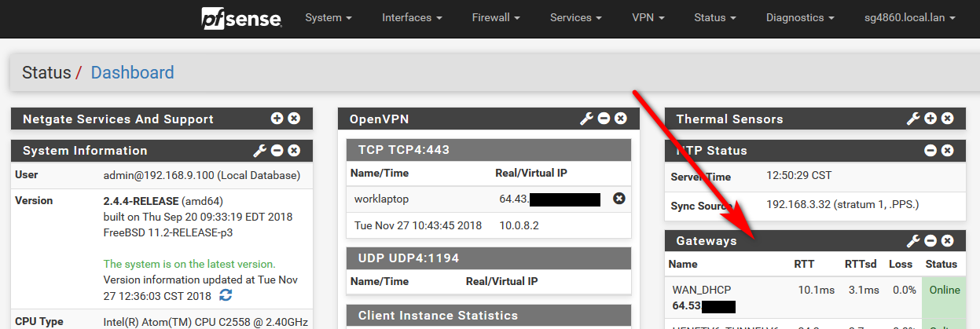Screen dimensions: 980x329
Task: Refresh the version information check
Action: [x=226, y=295]
